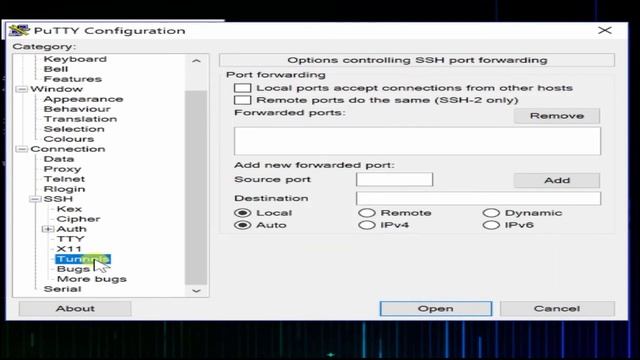
Task: Select Bell in category tree
Action: click(56, 69)
